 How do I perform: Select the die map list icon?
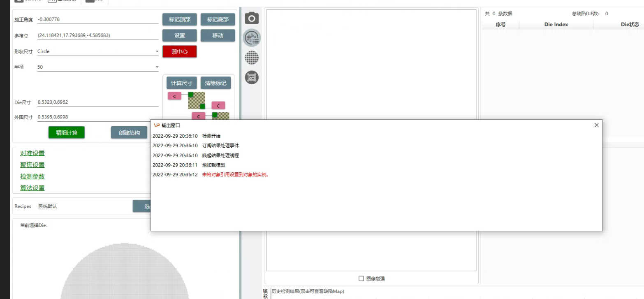252,38
